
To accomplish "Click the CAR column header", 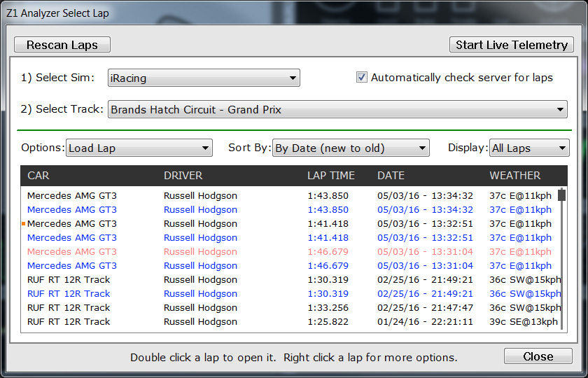I will (x=38, y=176).
